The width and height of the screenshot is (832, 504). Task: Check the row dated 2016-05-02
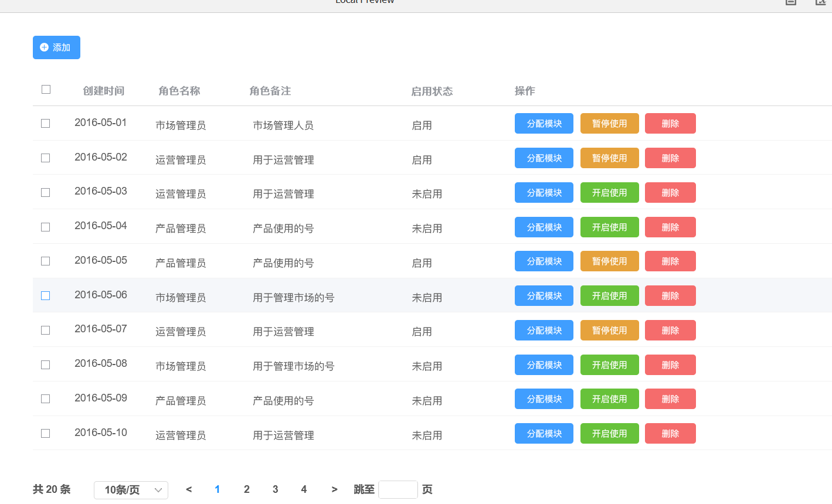coord(45,158)
